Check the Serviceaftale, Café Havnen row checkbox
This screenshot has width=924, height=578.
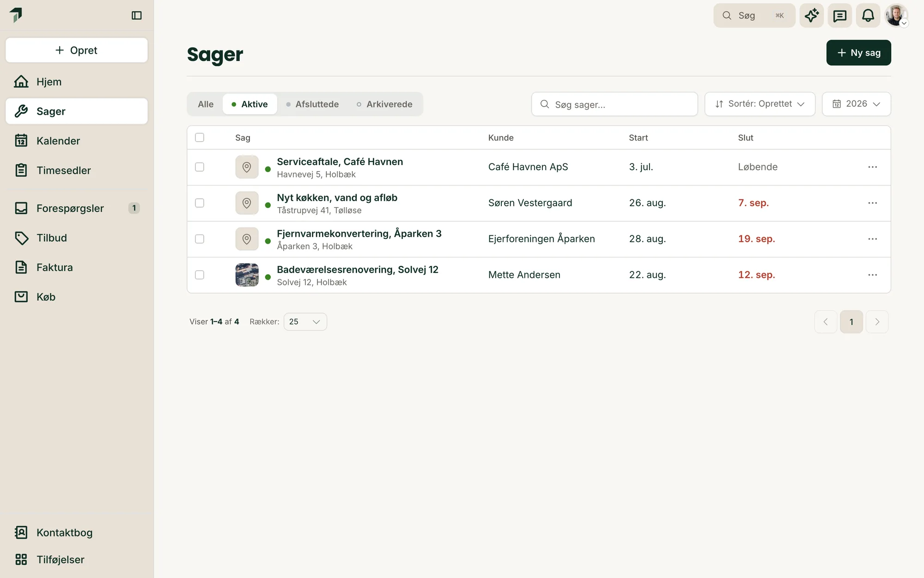[x=200, y=167]
